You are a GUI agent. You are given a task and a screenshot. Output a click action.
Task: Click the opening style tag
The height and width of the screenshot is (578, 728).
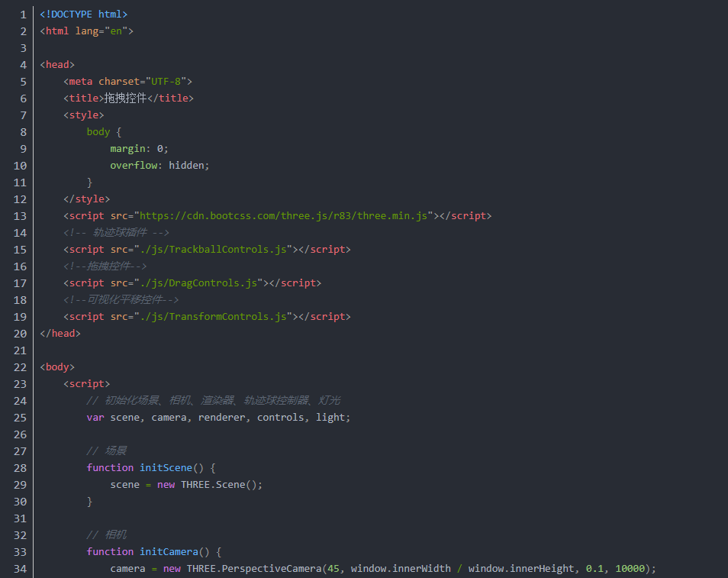(x=84, y=115)
